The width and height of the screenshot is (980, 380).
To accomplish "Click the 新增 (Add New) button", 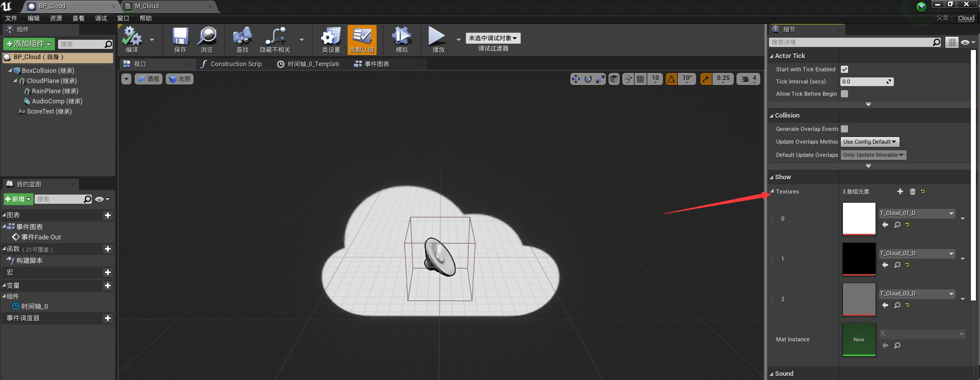I will click(18, 199).
